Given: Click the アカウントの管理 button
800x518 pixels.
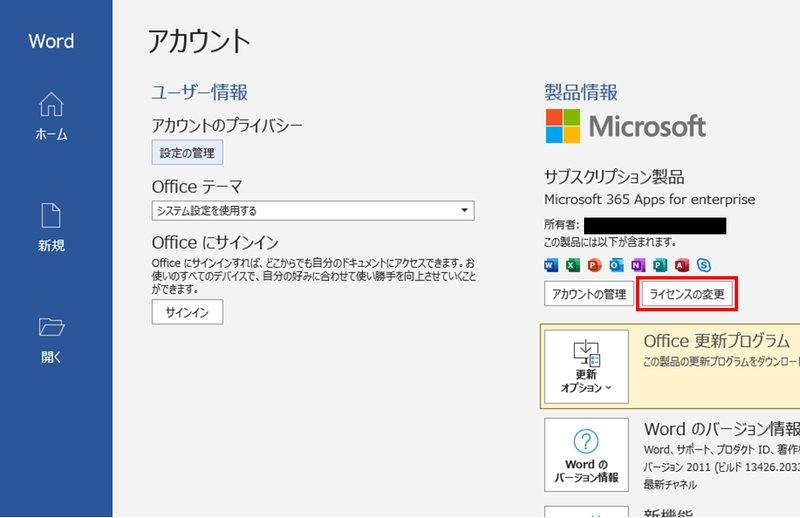Looking at the screenshot, I should click(589, 294).
